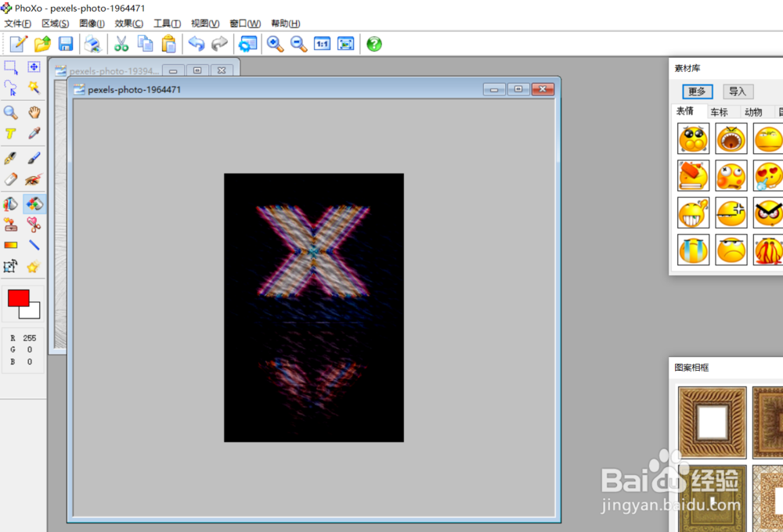Zoom out with the magnifier minus icon
Viewport: 783px width, 532px height.
[298, 44]
